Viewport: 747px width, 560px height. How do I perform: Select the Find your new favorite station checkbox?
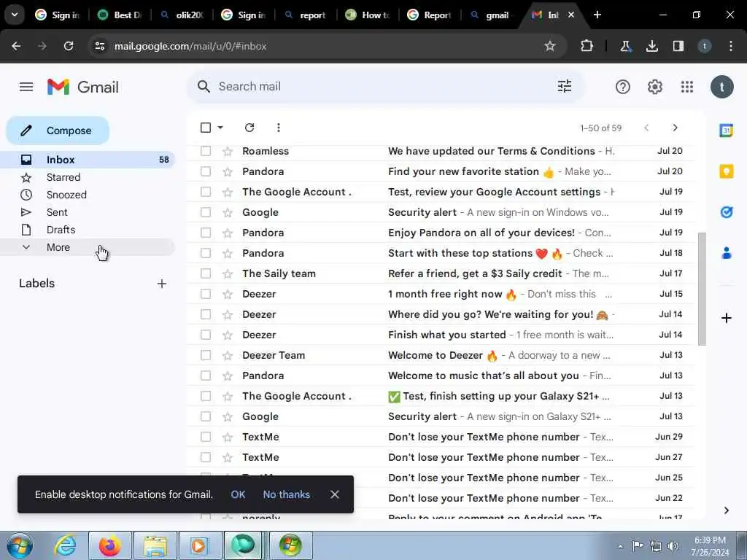point(206,171)
